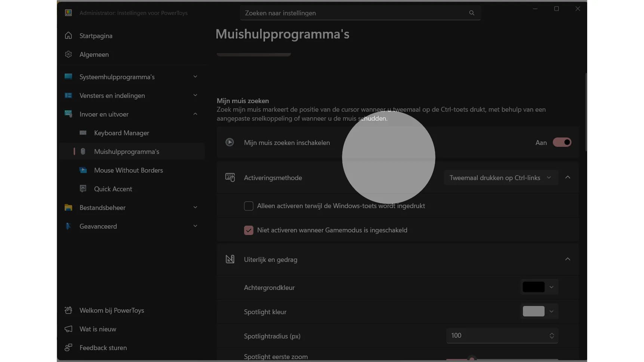Open Wat is nieuw
The width and height of the screenshot is (644, 362).
coord(132,329)
